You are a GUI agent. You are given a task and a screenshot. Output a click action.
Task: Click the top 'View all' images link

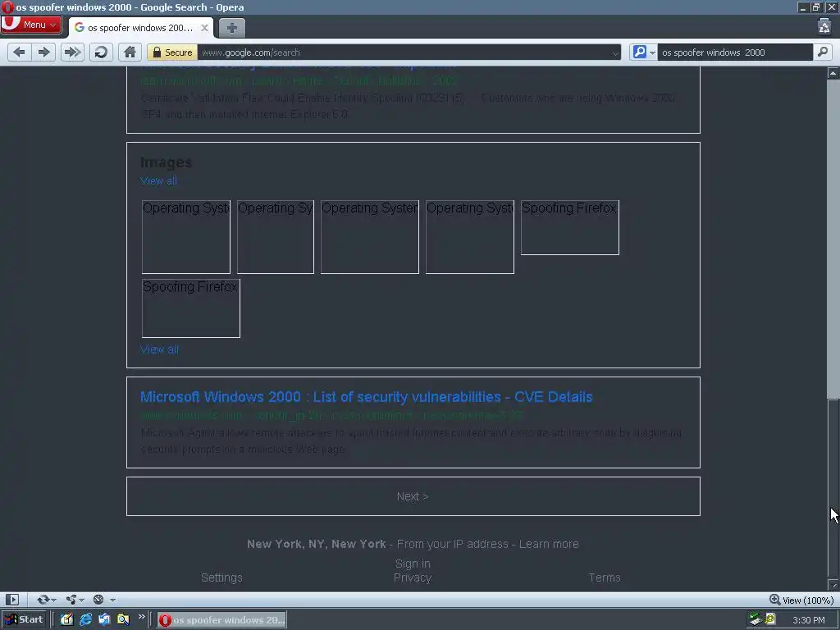coord(158,180)
